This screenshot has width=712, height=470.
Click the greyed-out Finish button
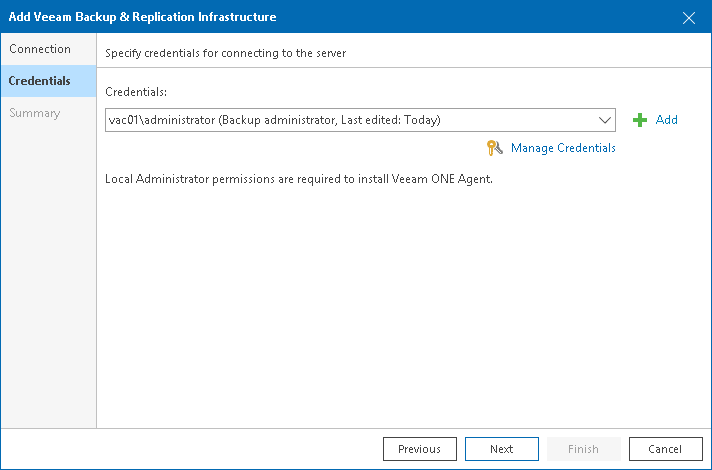[583, 449]
